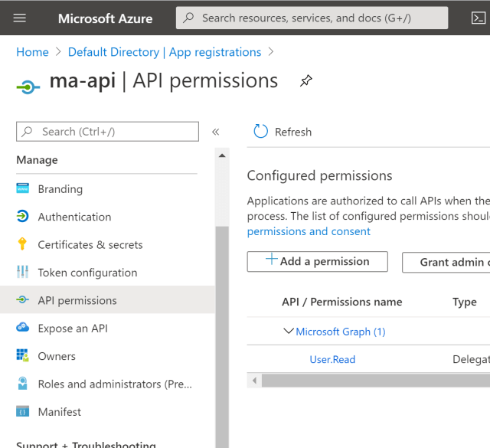This screenshot has height=448, width=490.
Task: Click the Branding sidebar icon
Action: point(23,189)
